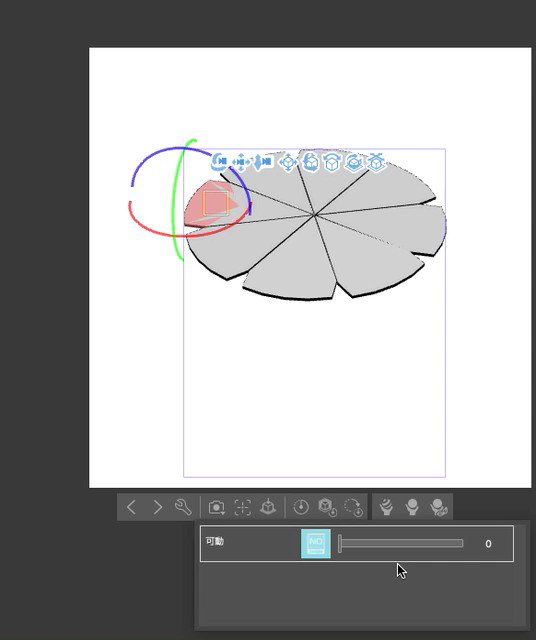Select camera pan manipulator icon
The height and width of the screenshot is (640, 536).
point(241,162)
